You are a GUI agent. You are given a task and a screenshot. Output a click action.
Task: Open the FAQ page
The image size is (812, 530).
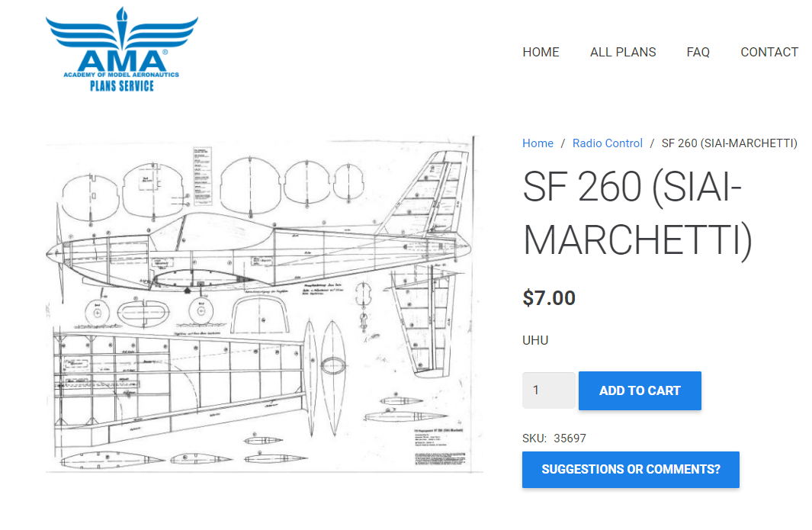pyautogui.click(x=698, y=52)
